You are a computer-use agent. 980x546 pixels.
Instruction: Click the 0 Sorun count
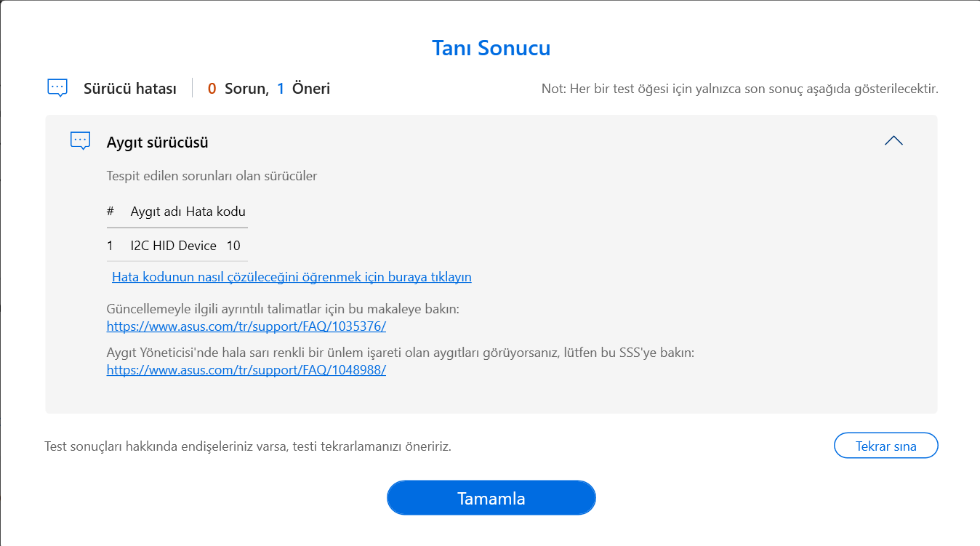coord(238,89)
